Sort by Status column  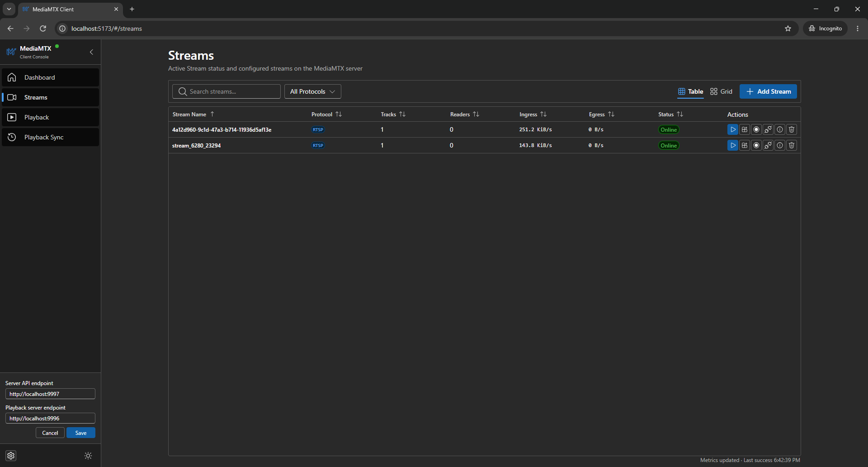(x=670, y=114)
